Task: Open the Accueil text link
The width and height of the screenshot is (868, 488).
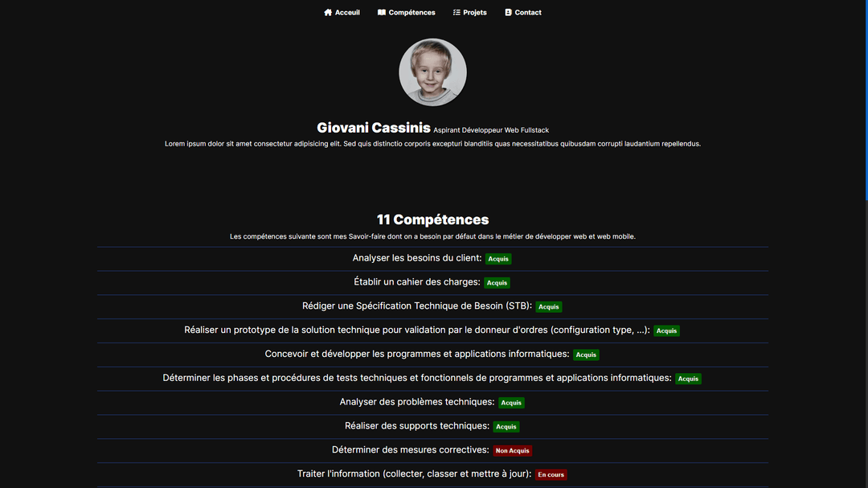Action: pos(347,13)
